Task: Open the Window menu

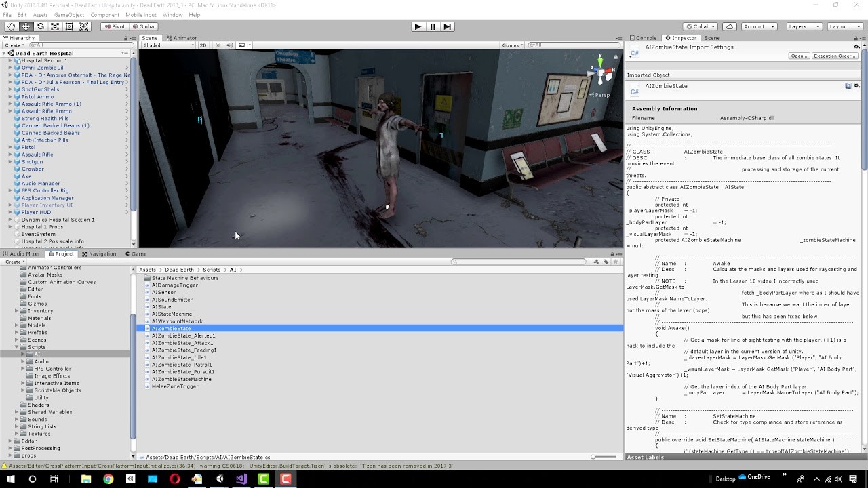Action: pos(172,14)
